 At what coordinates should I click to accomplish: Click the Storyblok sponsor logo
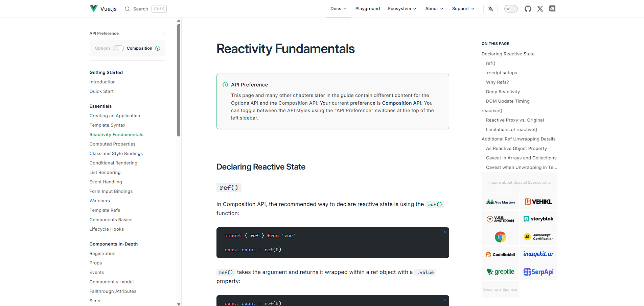pyautogui.click(x=538, y=219)
